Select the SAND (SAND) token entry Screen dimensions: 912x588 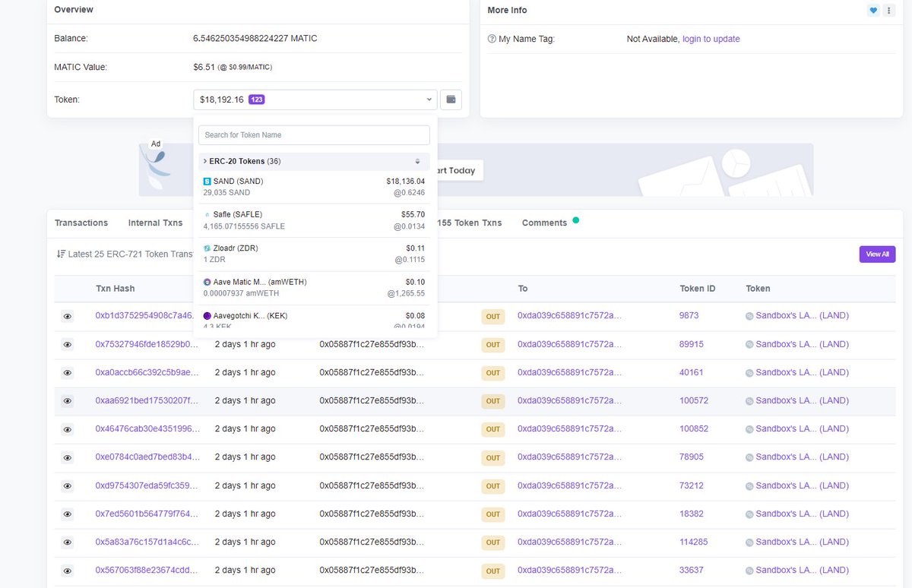314,187
